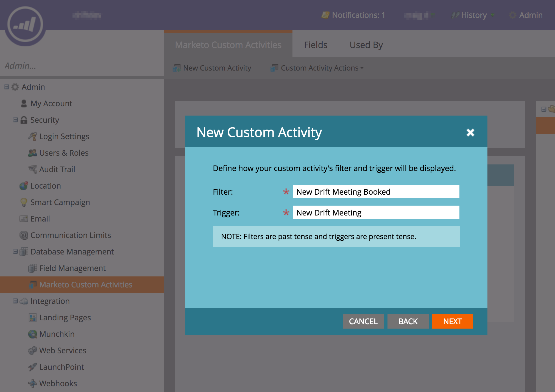555x392 pixels.
Task: Open LaunchPoint
Action: [x=62, y=367]
